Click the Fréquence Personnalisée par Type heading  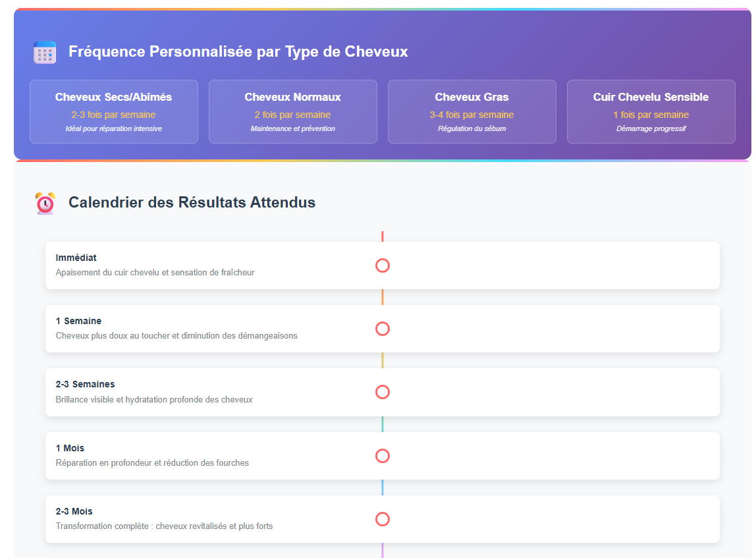[x=238, y=51]
